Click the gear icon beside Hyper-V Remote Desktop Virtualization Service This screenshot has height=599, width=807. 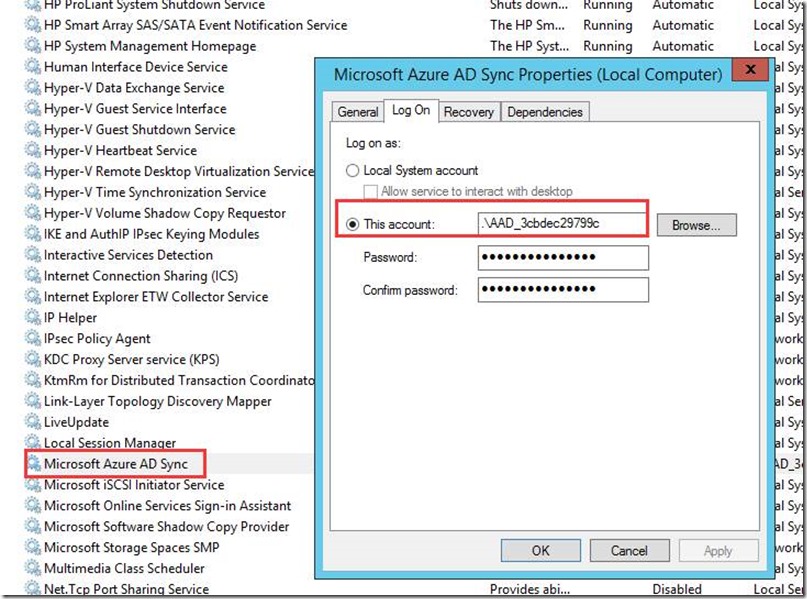(32, 171)
